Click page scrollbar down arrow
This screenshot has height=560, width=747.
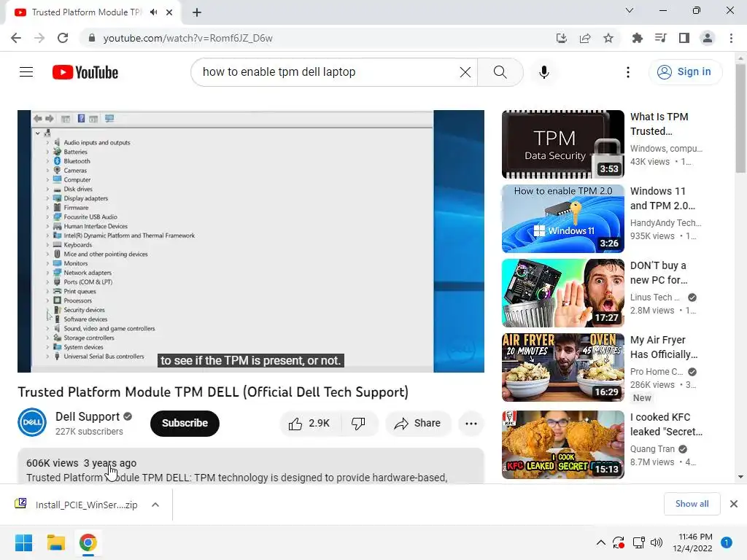pos(740,477)
